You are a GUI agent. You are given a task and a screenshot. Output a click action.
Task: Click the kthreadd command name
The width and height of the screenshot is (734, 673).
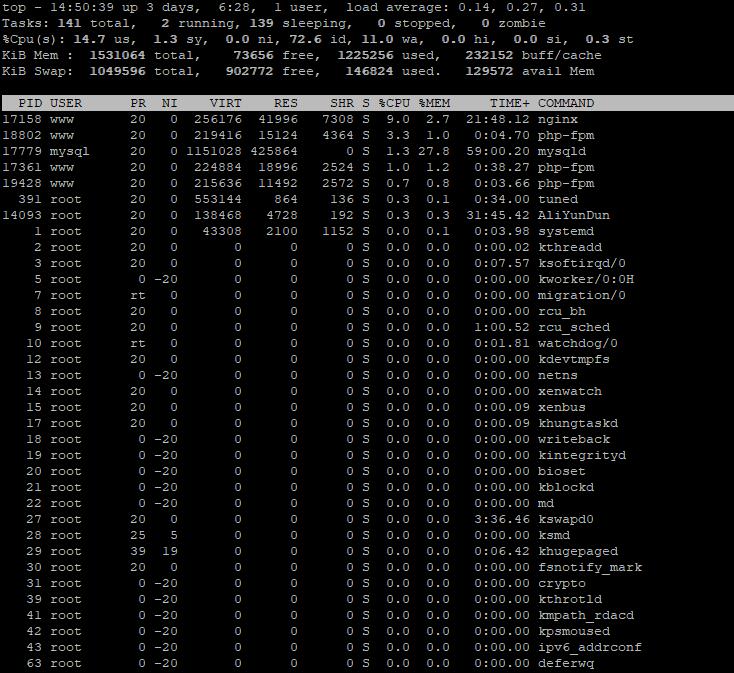[x=570, y=247]
